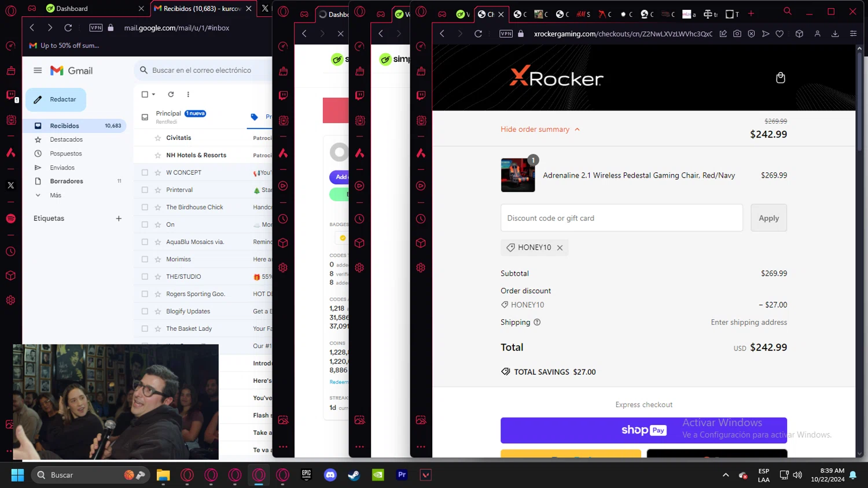Star the NH Hotels & Resorts email

click(x=158, y=155)
